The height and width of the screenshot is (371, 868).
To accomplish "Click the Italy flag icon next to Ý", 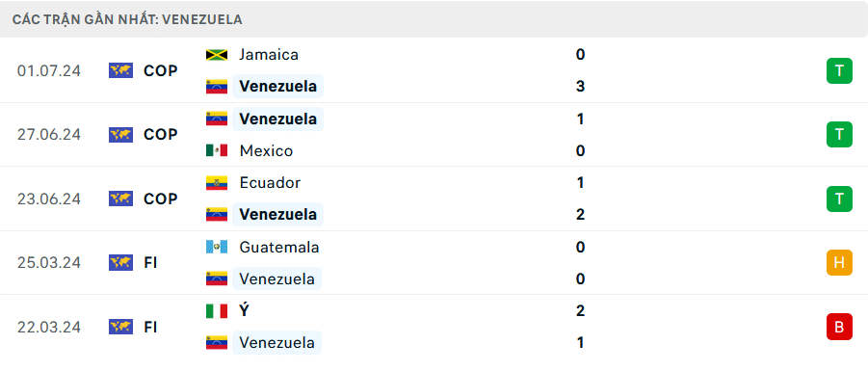I will click(x=217, y=311).
